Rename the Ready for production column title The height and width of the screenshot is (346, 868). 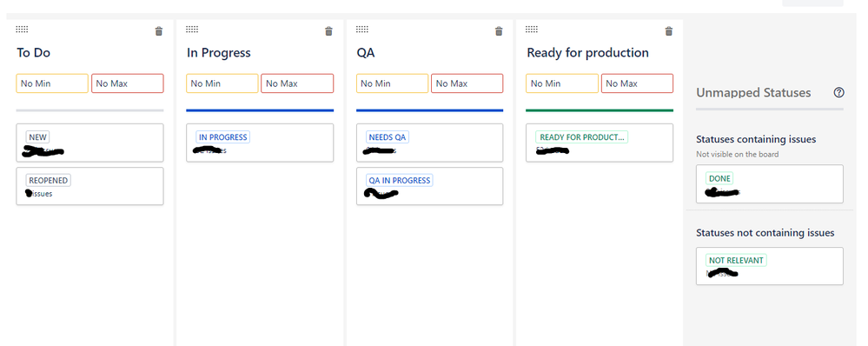(588, 52)
